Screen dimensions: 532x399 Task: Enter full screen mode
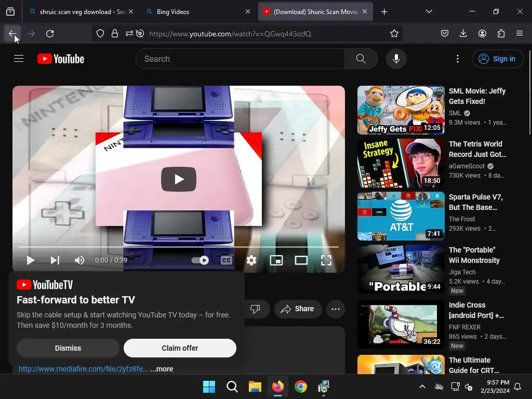(326, 260)
